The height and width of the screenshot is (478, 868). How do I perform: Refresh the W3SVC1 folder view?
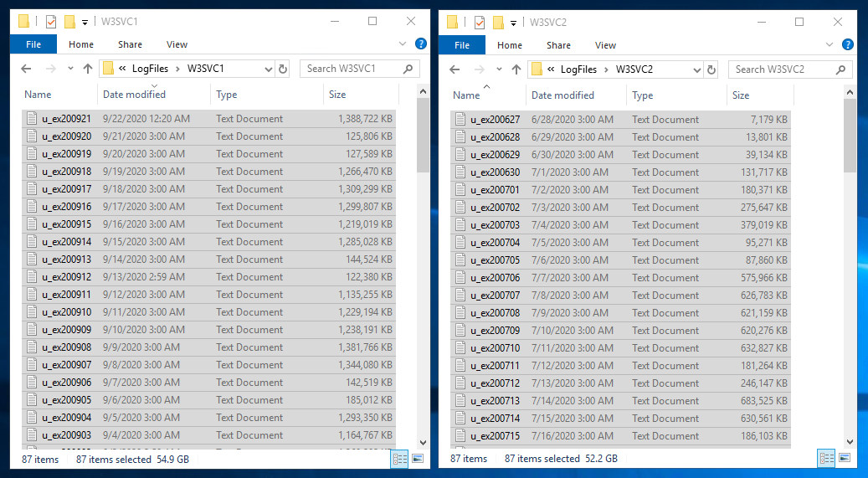[283, 69]
